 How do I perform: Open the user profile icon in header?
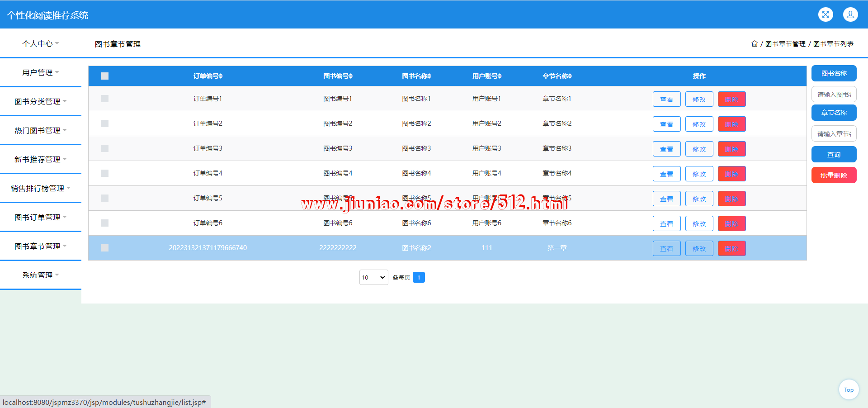tap(850, 14)
